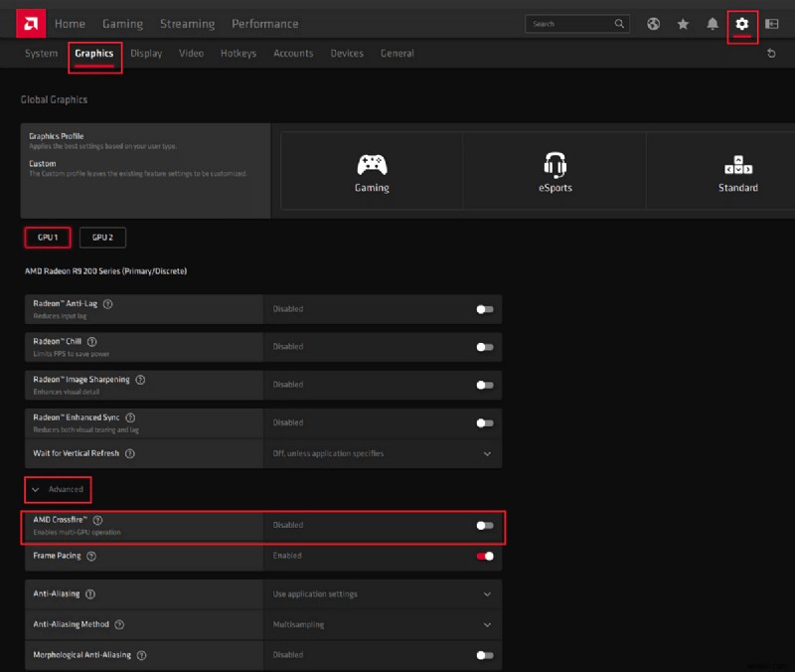The image size is (795, 672).
Task: Click the GPU 1 button
Action: point(47,237)
